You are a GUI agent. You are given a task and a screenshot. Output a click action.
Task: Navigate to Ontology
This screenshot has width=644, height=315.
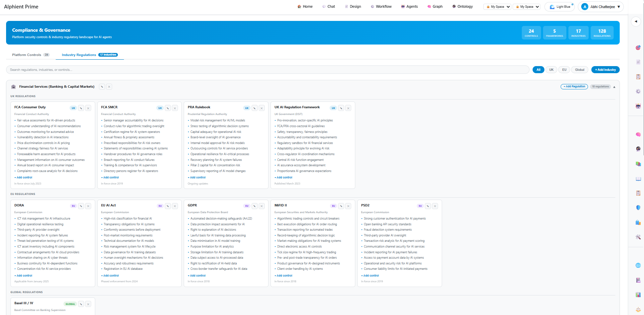pyautogui.click(x=463, y=6)
